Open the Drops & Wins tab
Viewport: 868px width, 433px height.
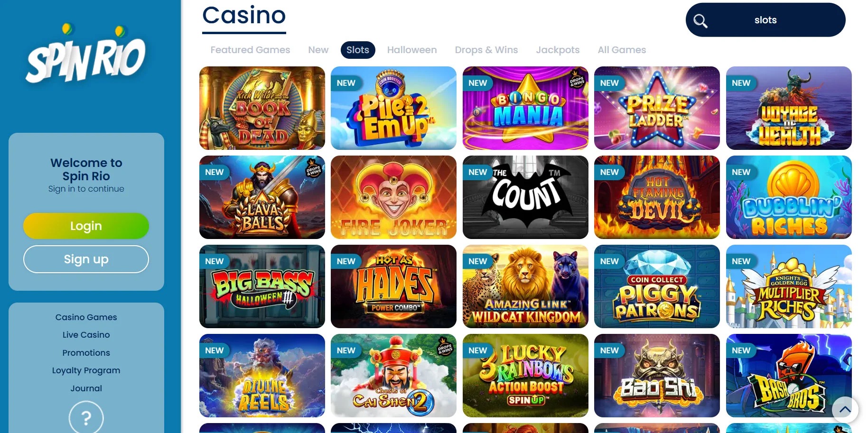pos(486,50)
